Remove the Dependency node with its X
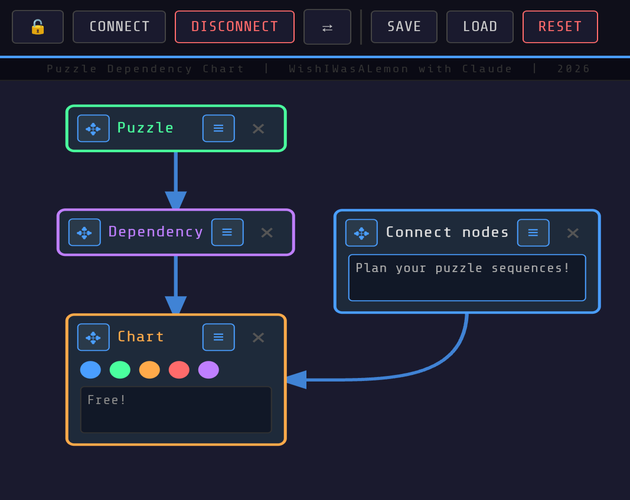This screenshot has height=500, width=630. 267,232
